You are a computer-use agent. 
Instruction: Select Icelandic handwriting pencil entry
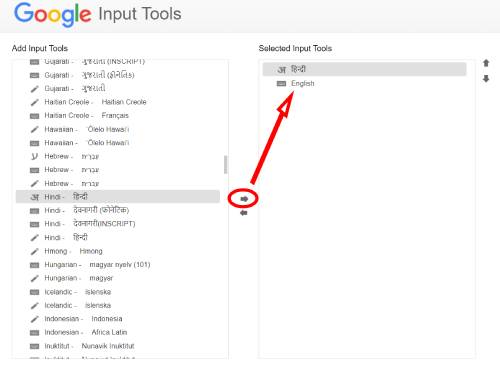118,305
